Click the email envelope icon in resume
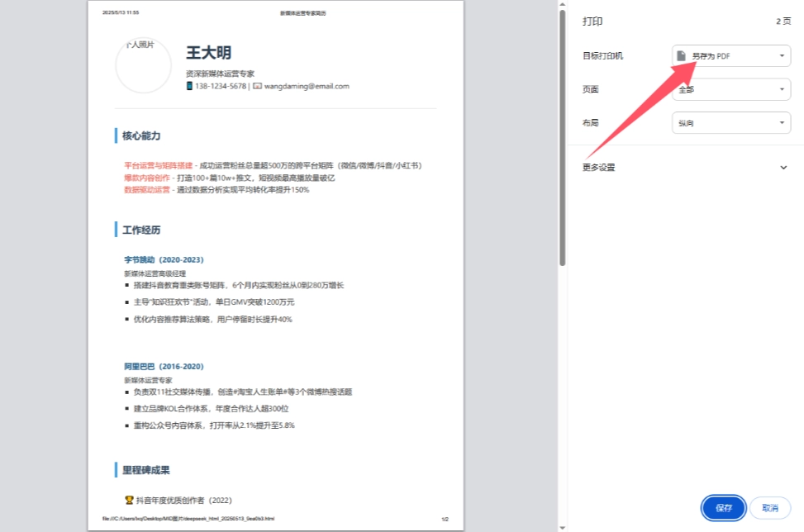The image size is (804, 532). [x=258, y=86]
